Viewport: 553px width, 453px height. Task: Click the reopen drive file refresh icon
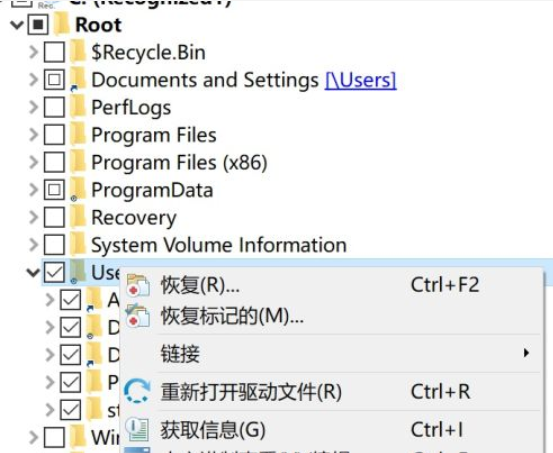pyautogui.click(x=137, y=391)
